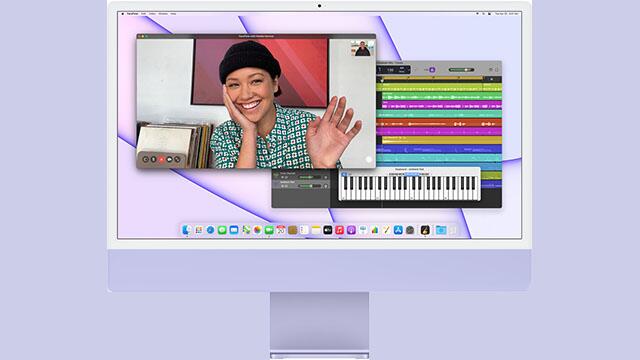Screen dimensions: 640x360
Task: Adjust the GarageBand master volume slider
Action: (x=461, y=70)
